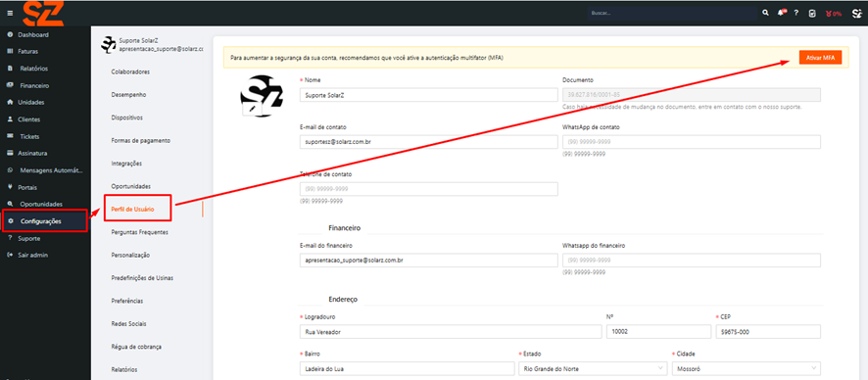Click the Buscar search field
868x380 pixels.
tap(672, 13)
